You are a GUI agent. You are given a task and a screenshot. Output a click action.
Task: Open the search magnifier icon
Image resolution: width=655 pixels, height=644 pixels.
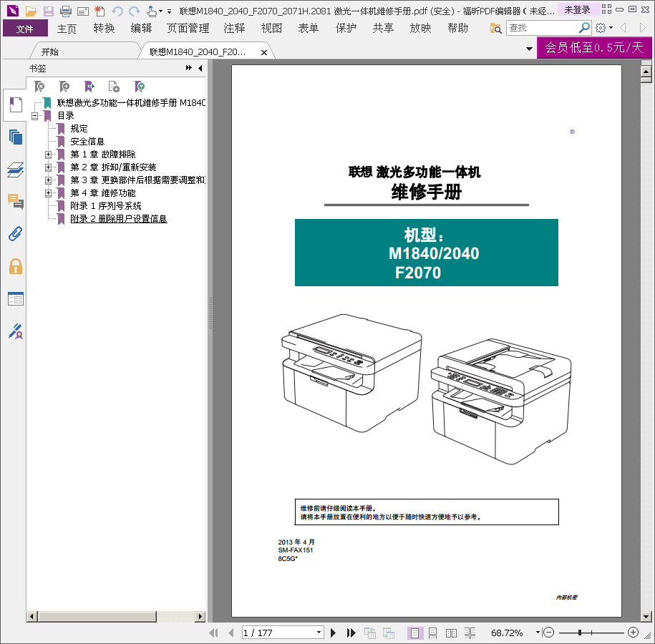[584, 28]
